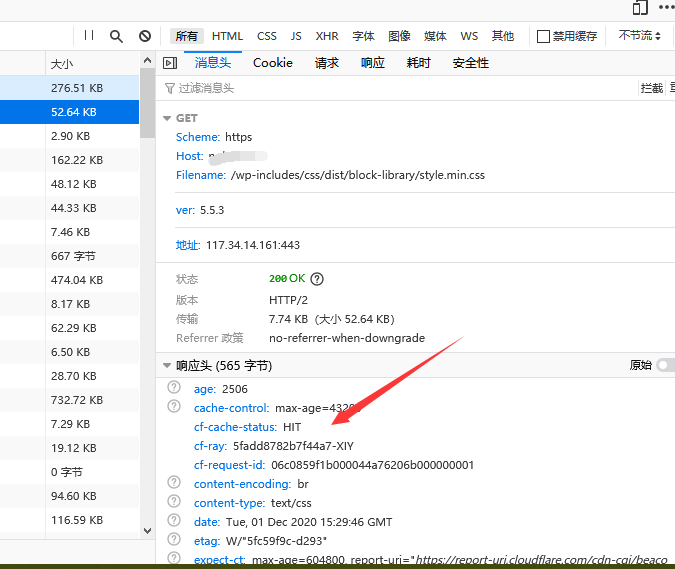Click the request blocking circle-slash icon

point(145,36)
